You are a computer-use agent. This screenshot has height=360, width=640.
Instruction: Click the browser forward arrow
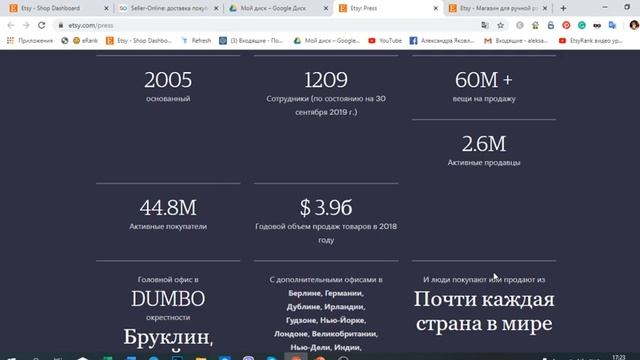26,25
